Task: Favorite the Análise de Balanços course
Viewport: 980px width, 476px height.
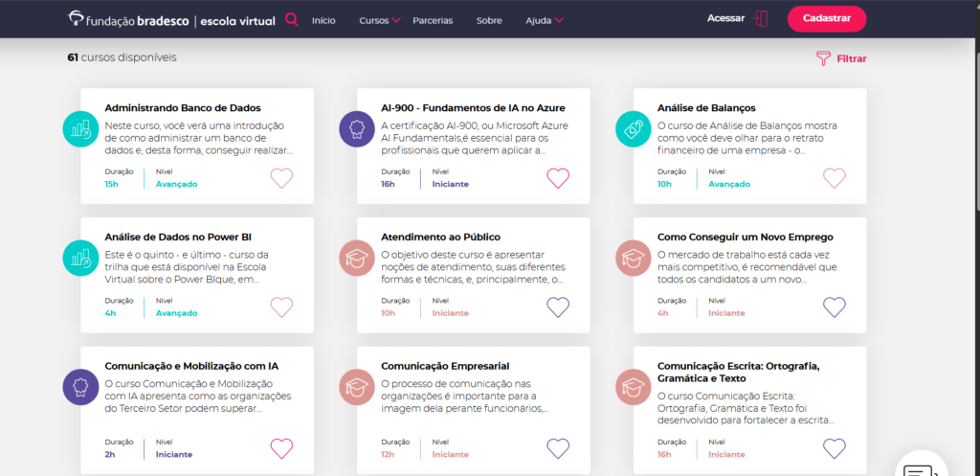Action: [x=835, y=178]
